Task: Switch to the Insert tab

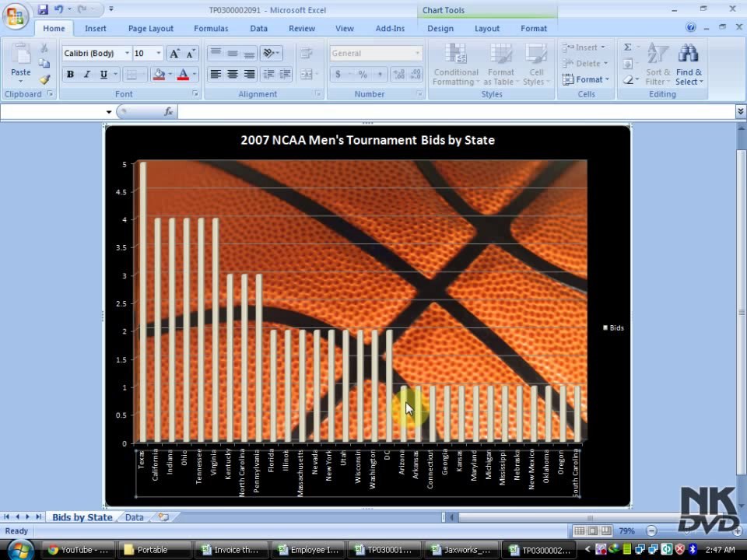Action: click(x=95, y=29)
